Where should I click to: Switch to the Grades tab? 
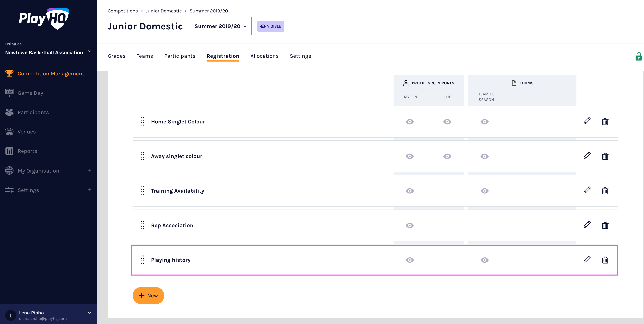[117, 56]
